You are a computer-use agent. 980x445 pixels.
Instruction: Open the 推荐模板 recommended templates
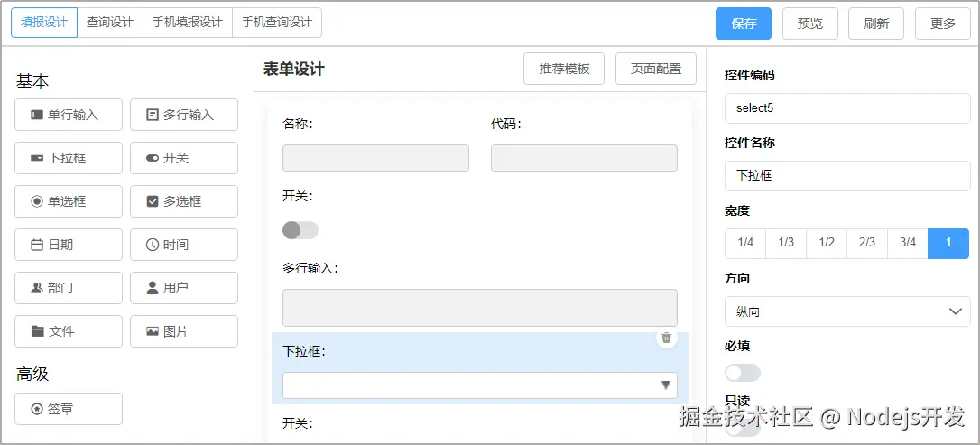pyautogui.click(x=564, y=69)
